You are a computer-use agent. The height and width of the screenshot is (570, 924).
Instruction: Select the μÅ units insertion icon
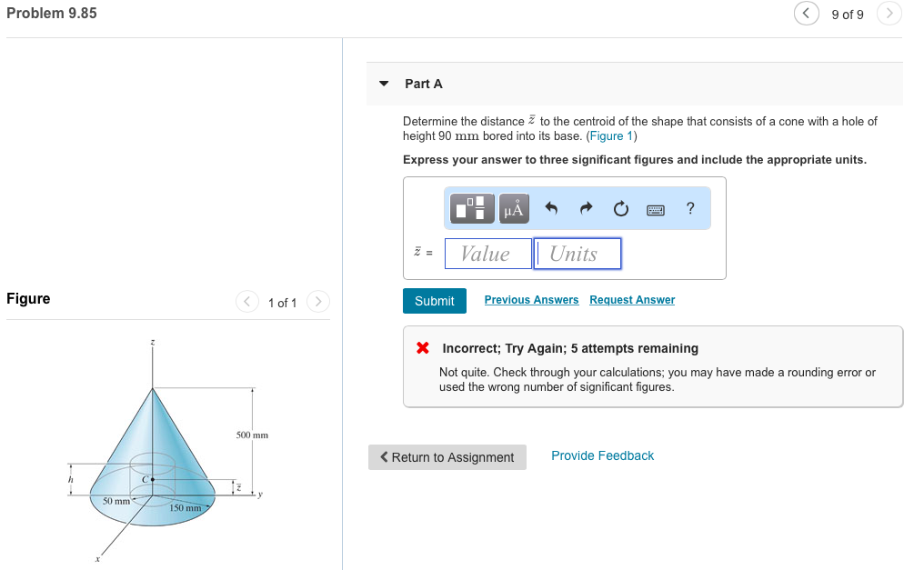pos(512,208)
